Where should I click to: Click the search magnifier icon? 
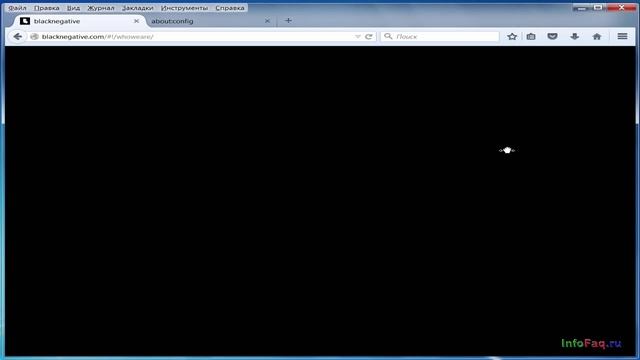(388, 36)
